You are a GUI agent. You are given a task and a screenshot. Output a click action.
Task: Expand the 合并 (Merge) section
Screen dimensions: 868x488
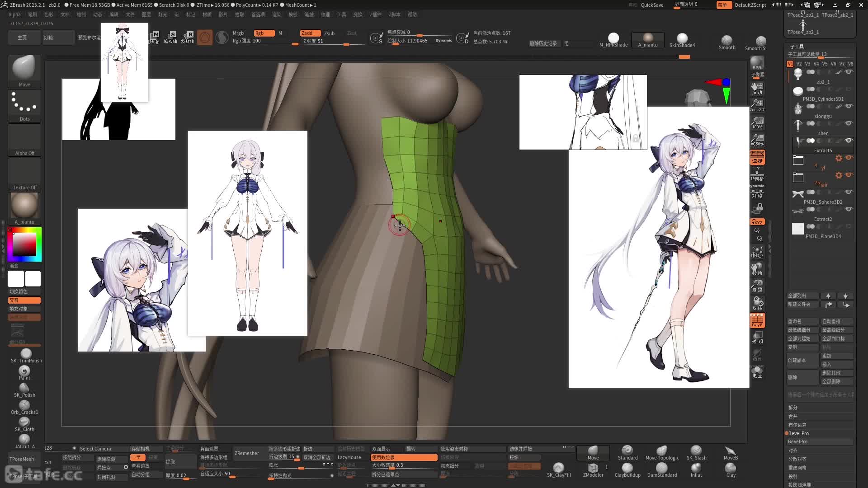click(x=793, y=416)
